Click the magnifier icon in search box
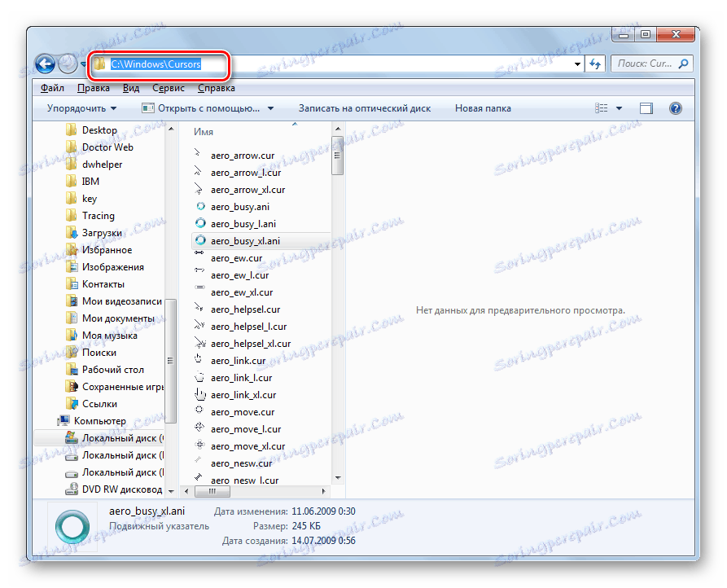This screenshot has width=727, height=588. [x=683, y=64]
